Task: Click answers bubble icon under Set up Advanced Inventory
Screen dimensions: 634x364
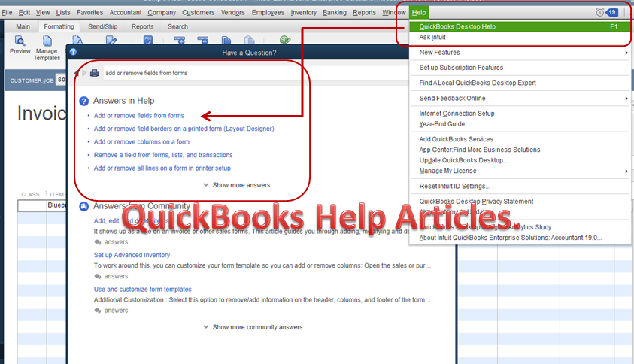Action: (x=98, y=276)
